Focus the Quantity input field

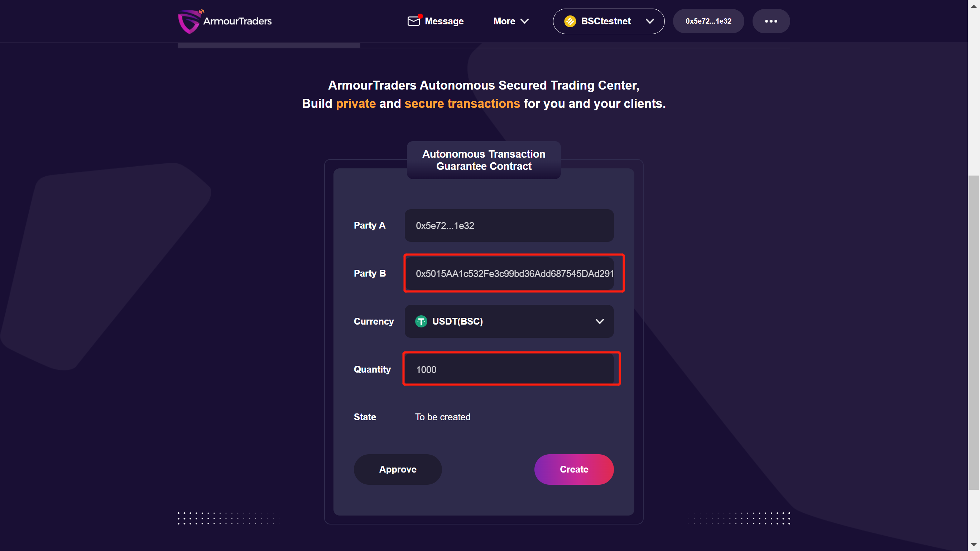(x=509, y=369)
